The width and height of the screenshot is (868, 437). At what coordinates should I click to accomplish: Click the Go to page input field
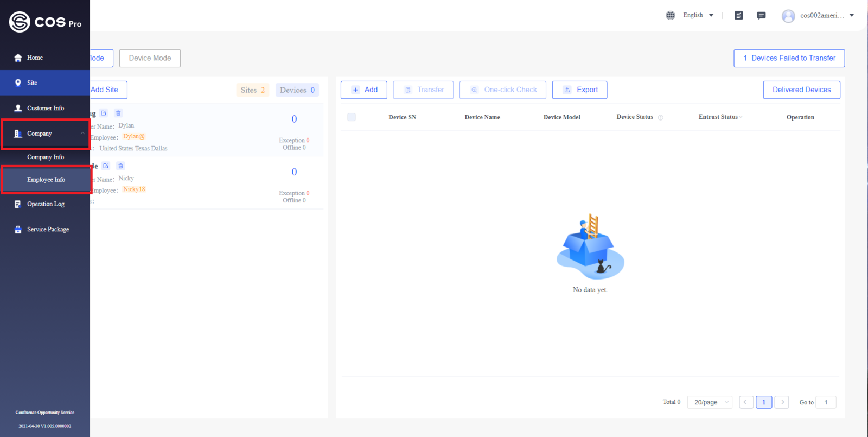[x=826, y=402]
